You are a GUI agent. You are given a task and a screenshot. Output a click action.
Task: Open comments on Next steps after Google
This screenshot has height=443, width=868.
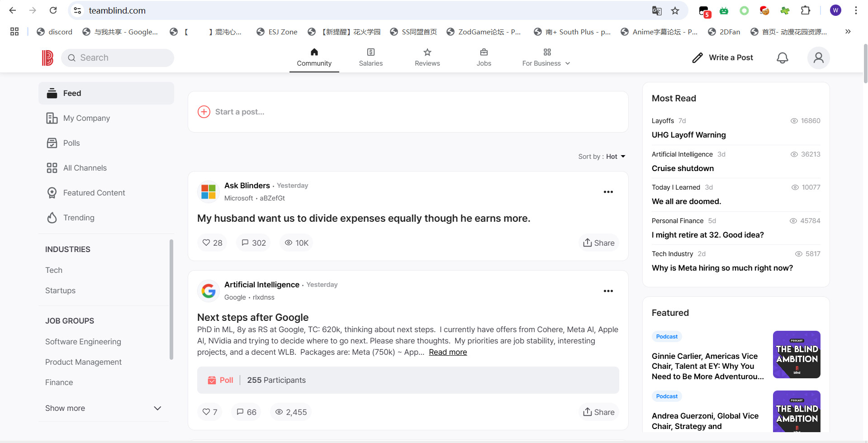pos(247,412)
